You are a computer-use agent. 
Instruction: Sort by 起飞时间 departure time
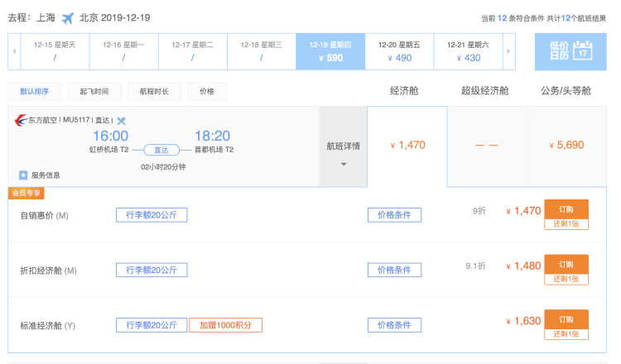click(94, 92)
